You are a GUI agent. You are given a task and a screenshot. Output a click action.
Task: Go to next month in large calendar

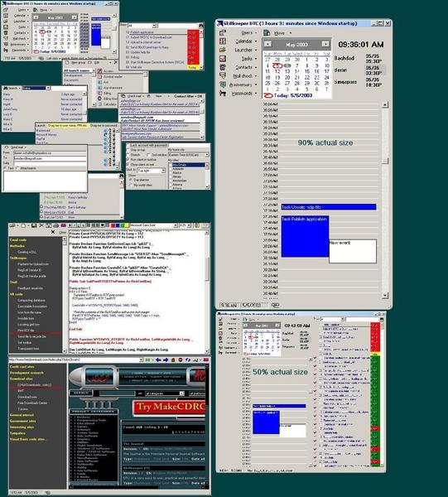[x=325, y=45]
